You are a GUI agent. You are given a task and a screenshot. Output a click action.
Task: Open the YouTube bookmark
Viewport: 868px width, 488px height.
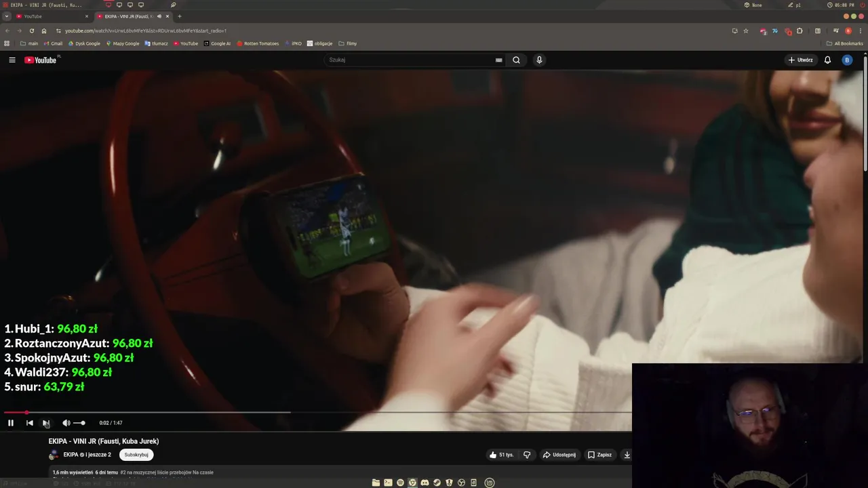186,43
